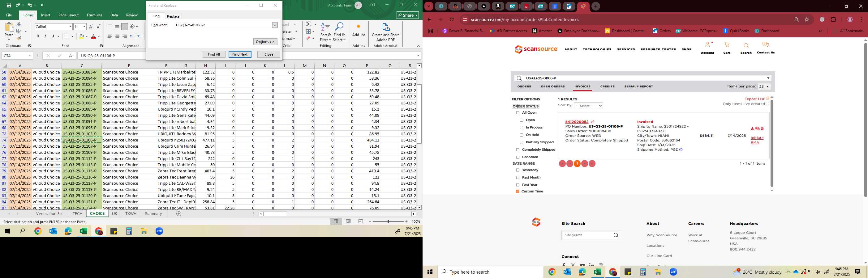Screen dimensions: 868x278
Task: Click the Find Next button
Action: coord(240,54)
